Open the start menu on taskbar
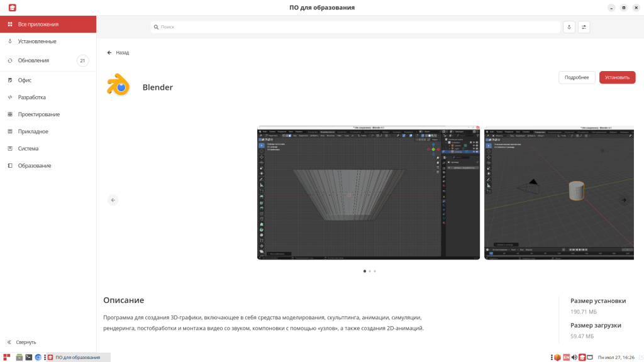The height and width of the screenshot is (362, 644). [x=6, y=357]
